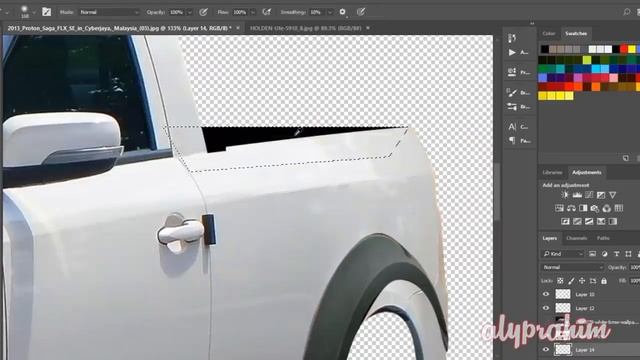The height and width of the screenshot is (360, 640).
Task: Toggle pressure for size icon
Action: 361,12
